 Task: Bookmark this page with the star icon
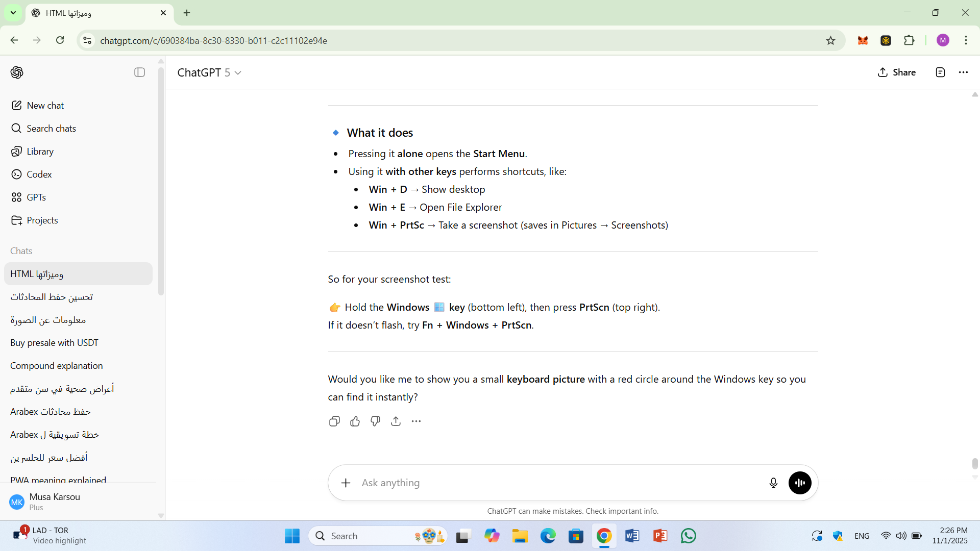(x=830, y=41)
